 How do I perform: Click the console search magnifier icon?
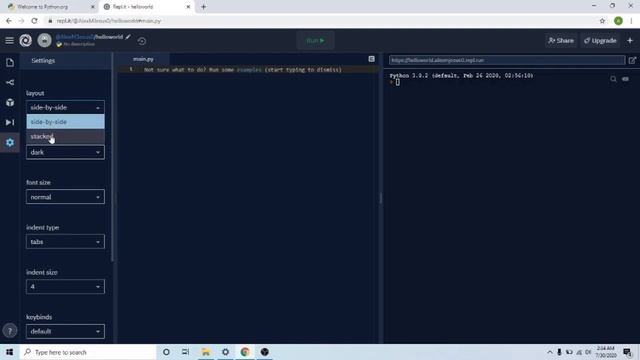[x=613, y=79]
